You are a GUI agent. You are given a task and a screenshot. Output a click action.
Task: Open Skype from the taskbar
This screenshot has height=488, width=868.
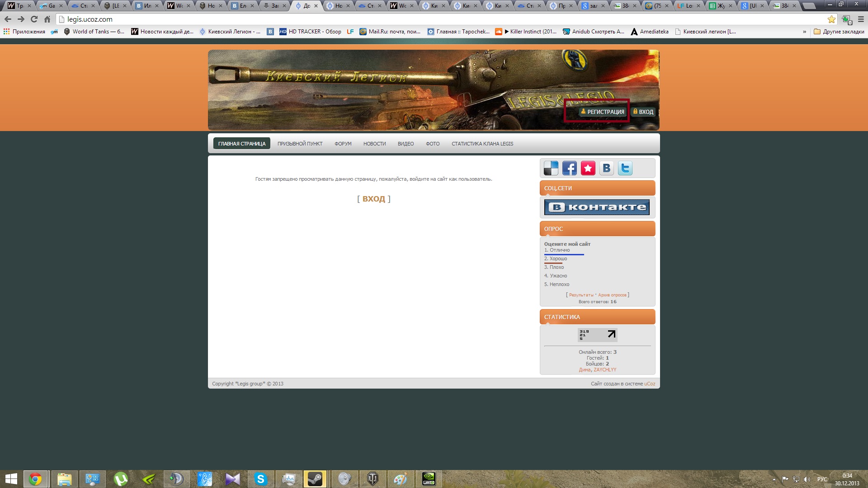coord(260,479)
